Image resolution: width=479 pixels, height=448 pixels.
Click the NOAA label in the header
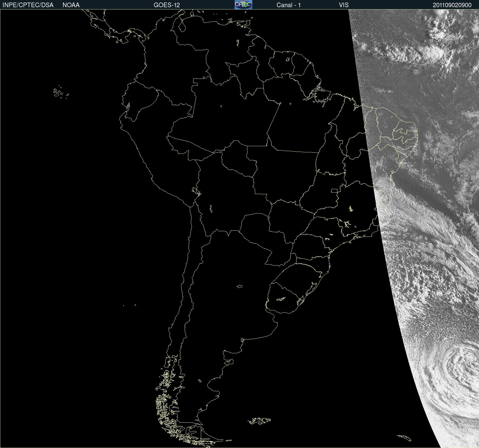point(71,5)
